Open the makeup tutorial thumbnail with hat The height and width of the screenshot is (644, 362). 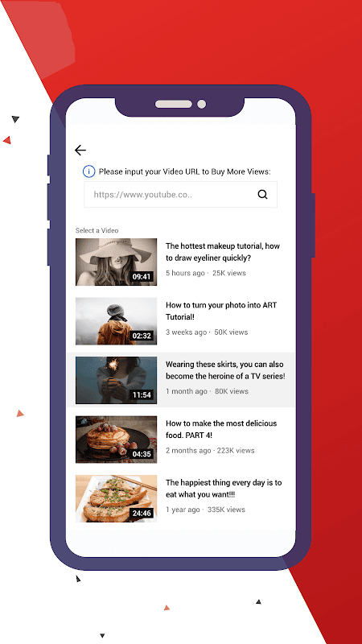point(116,262)
